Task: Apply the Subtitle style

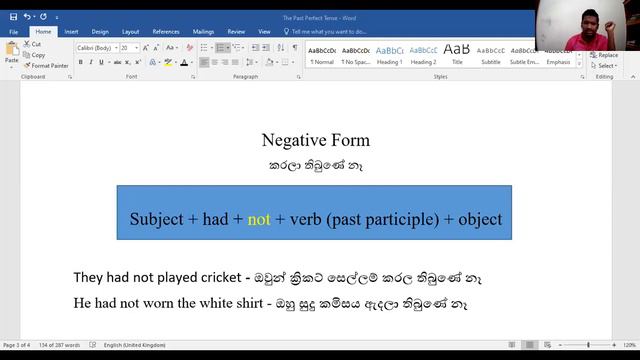Action: (x=491, y=55)
